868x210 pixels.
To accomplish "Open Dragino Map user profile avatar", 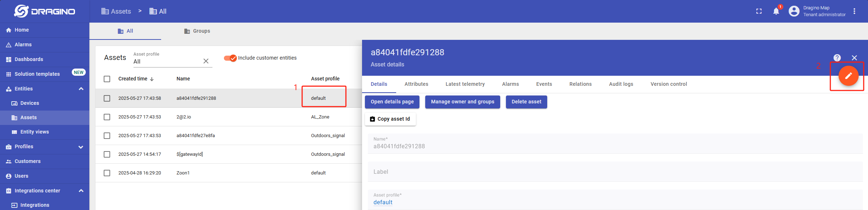I will pyautogui.click(x=794, y=11).
